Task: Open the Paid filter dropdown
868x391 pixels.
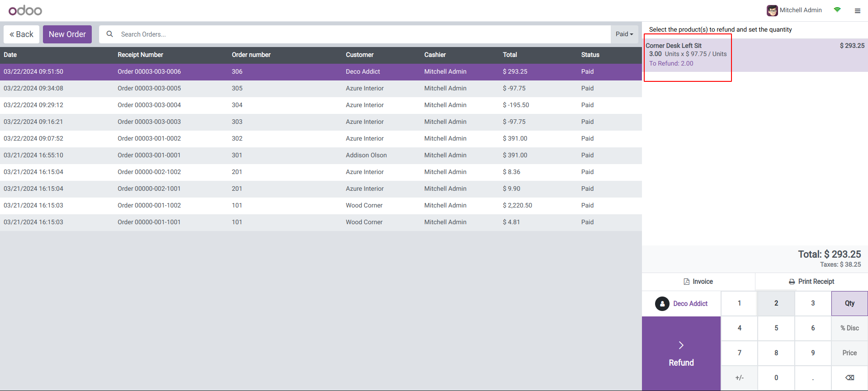Action: tap(624, 34)
